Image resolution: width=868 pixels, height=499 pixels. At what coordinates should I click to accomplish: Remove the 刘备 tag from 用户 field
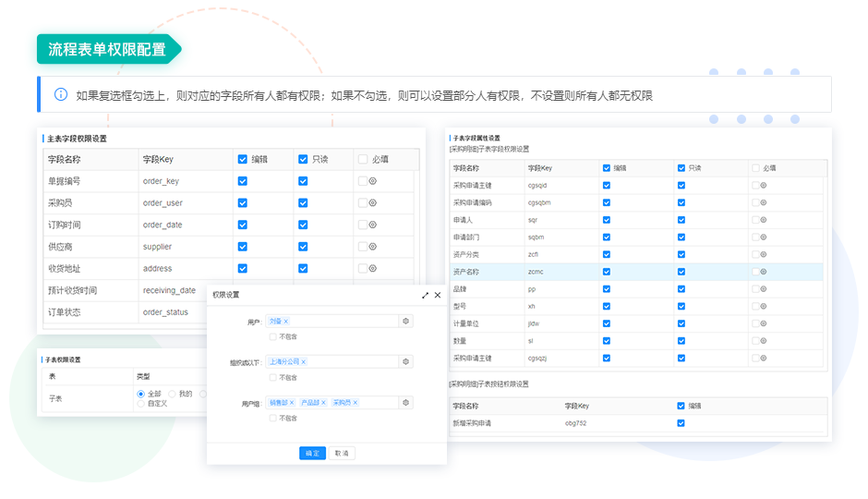286,322
